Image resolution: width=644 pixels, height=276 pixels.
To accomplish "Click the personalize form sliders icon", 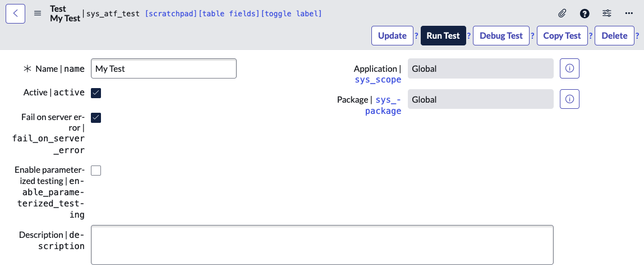I will click(606, 13).
